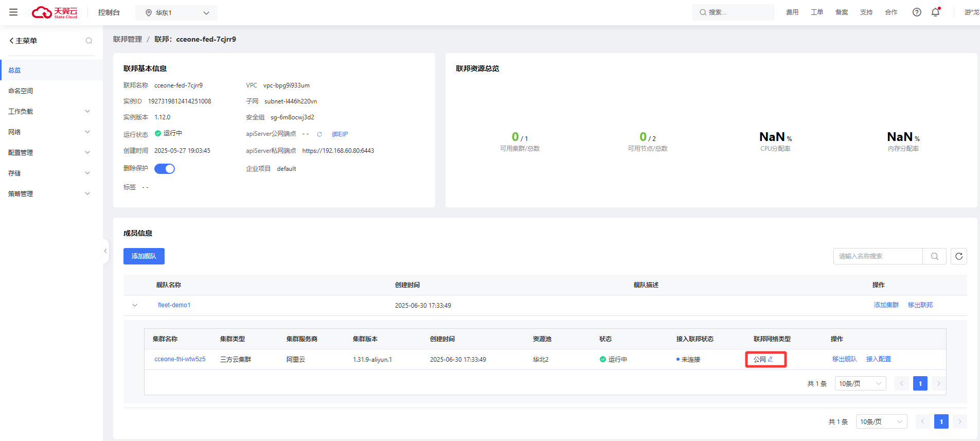The image size is (980, 441).
Task: Click 移出联邦 for fleet-demo1
Action: 920,305
